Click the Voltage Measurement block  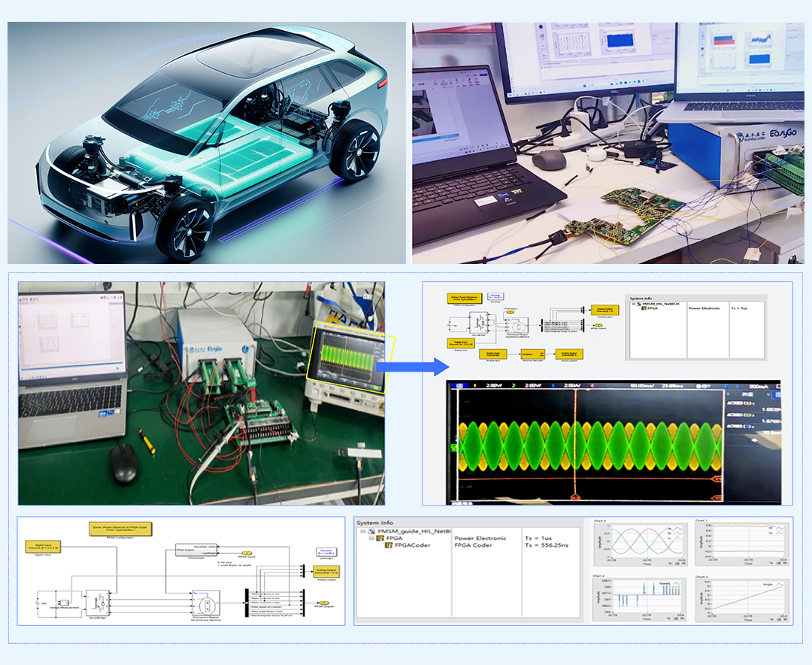click(64, 603)
